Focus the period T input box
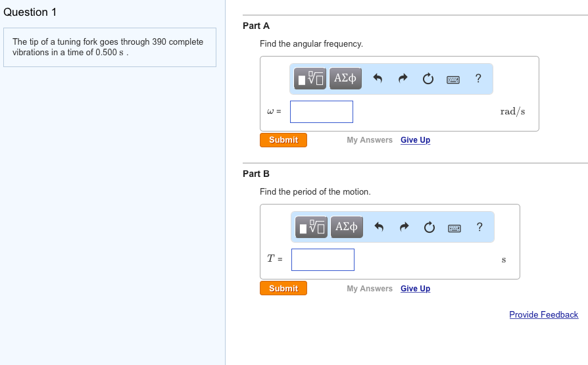 click(x=323, y=260)
